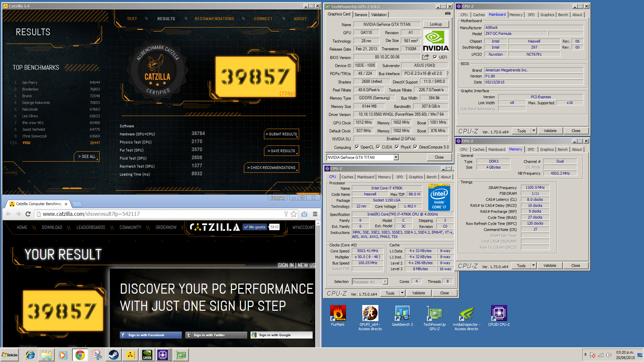Open the GPUPI_x64 desktop shortcut

pyautogui.click(x=370, y=318)
